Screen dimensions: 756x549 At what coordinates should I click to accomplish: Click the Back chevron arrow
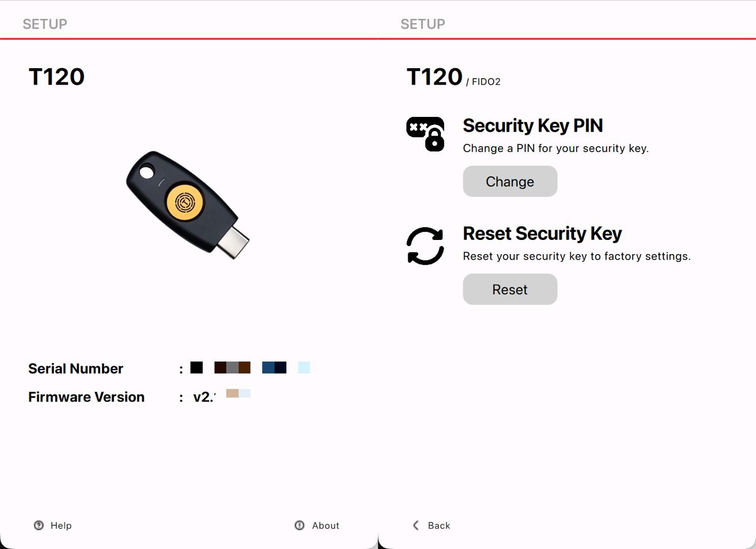coord(416,525)
